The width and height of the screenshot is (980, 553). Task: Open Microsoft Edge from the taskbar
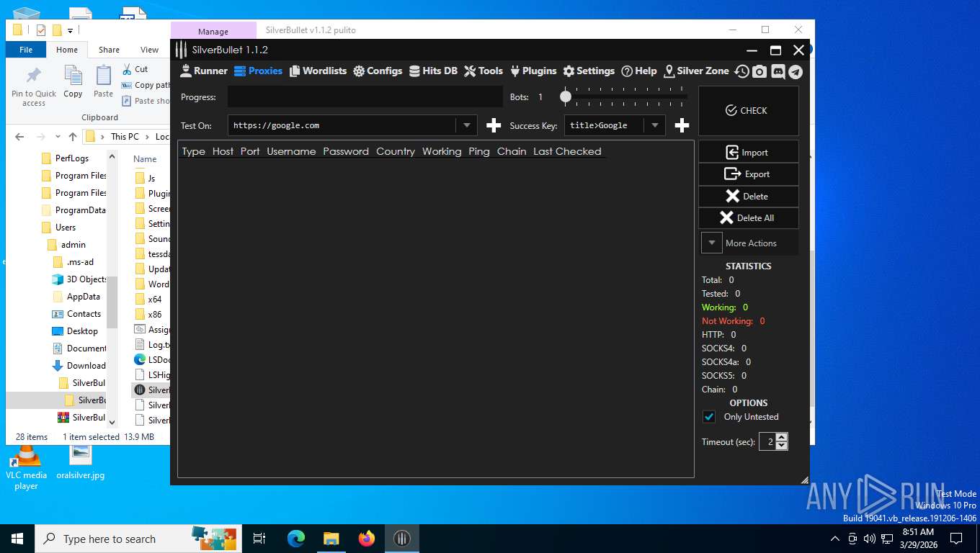click(x=296, y=539)
